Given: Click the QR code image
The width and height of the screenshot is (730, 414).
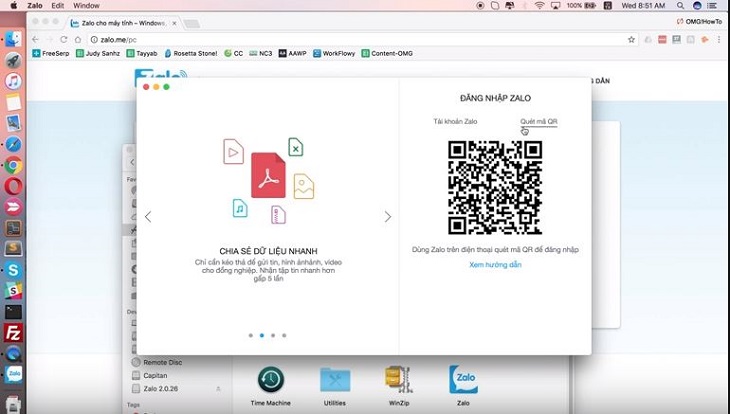Looking at the screenshot, I should click(x=495, y=188).
